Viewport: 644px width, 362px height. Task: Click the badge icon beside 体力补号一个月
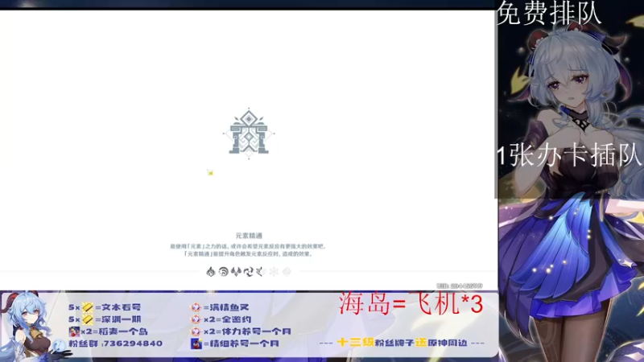(196, 331)
